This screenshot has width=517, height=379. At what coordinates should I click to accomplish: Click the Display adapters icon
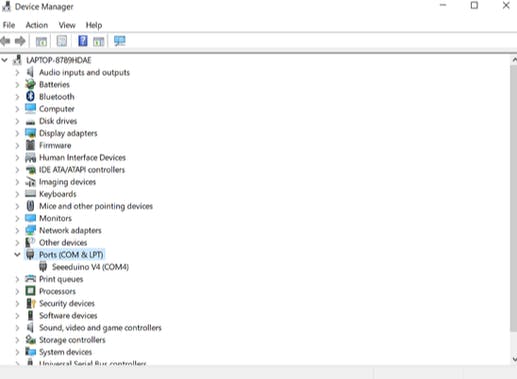pyautogui.click(x=30, y=133)
